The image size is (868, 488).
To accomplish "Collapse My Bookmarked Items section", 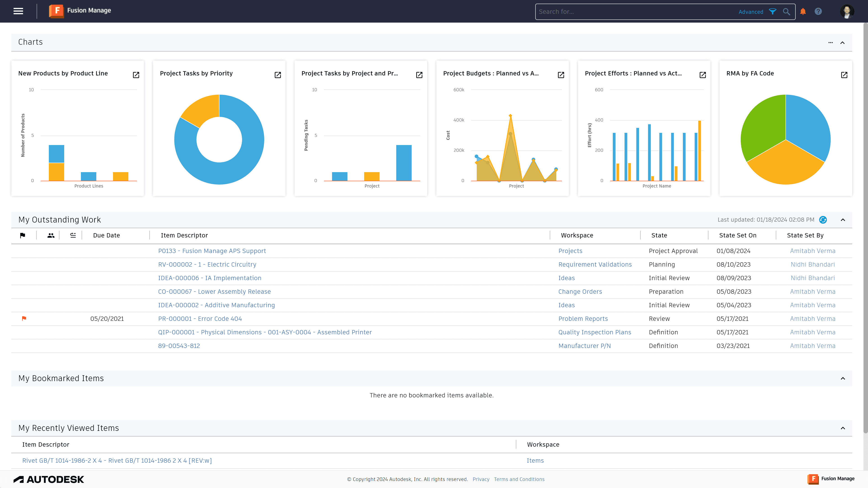I will click(843, 378).
